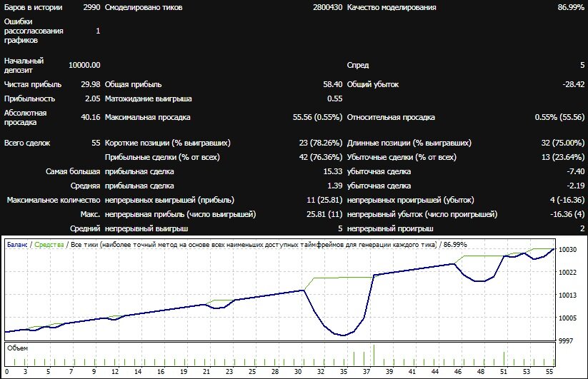This screenshot has height=379, width=588.
Task: Click the balance curve's lowest point near trade 35
Action: pos(343,335)
